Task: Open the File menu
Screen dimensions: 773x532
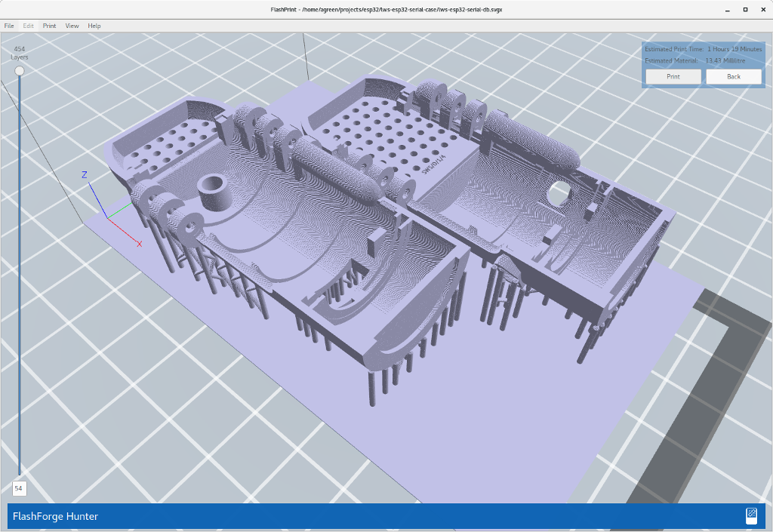Action: point(9,26)
